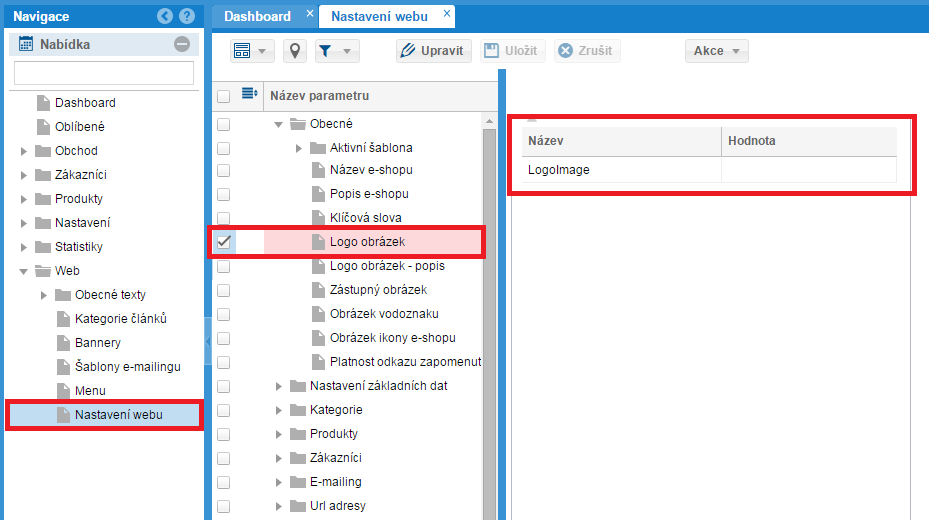The image size is (929, 520).
Task: Collapse the Web navigation folder
Action: pos(24,271)
